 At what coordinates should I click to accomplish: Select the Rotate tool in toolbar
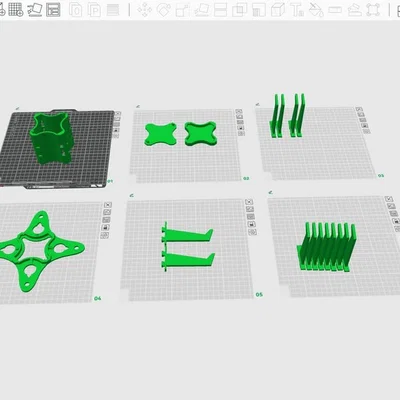coord(163,10)
